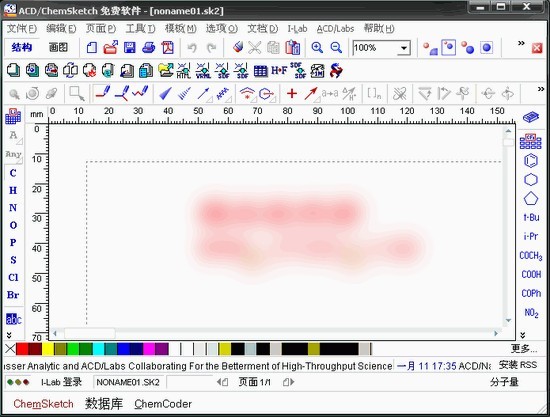
Task: Open the 100% zoom dropdown
Action: pyautogui.click(x=404, y=48)
